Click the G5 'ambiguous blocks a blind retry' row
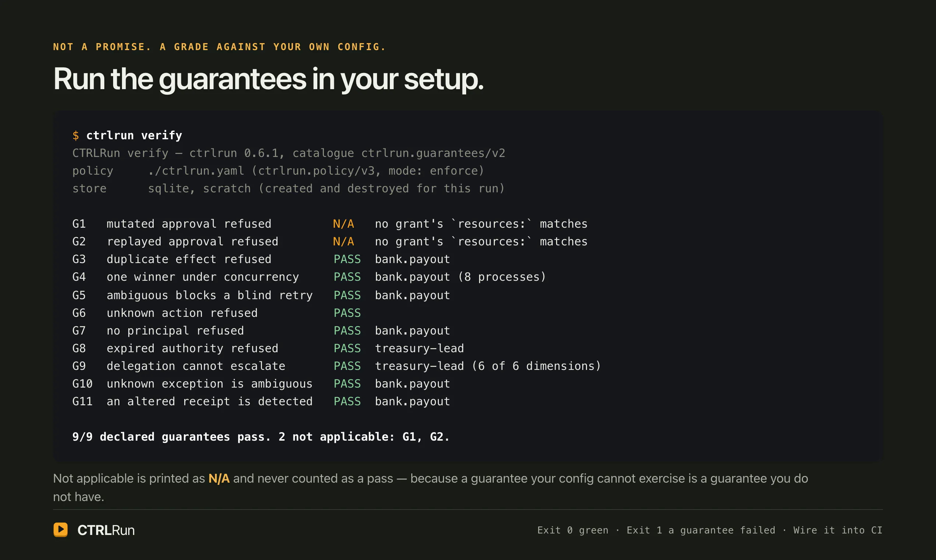The width and height of the screenshot is (936, 560). [261, 295]
